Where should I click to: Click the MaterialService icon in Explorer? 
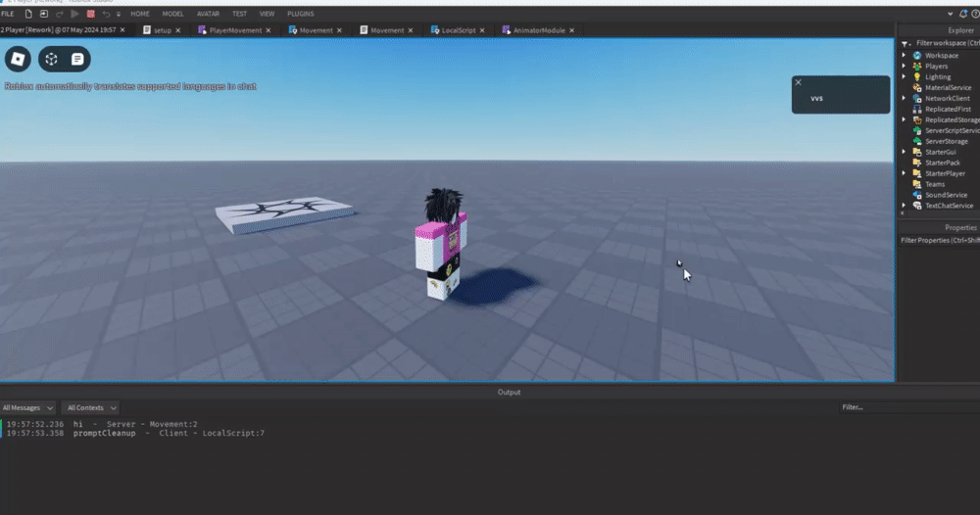coord(917,87)
